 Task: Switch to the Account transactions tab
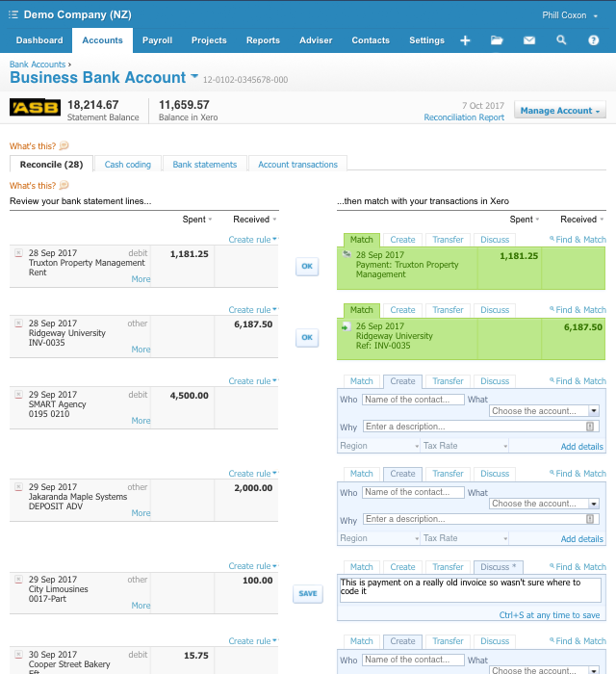point(297,165)
